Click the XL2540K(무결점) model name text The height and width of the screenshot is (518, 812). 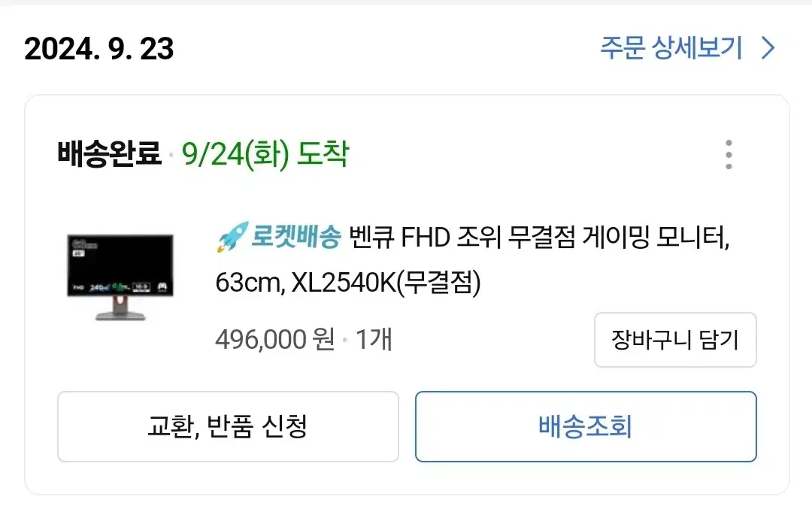pyautogui.click(x=386, y=283)
